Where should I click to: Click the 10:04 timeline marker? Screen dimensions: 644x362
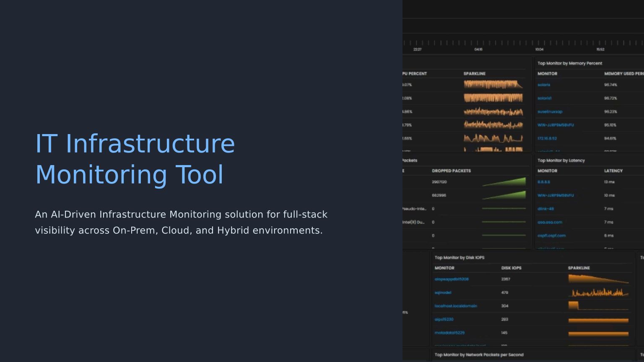click(539, 49)
